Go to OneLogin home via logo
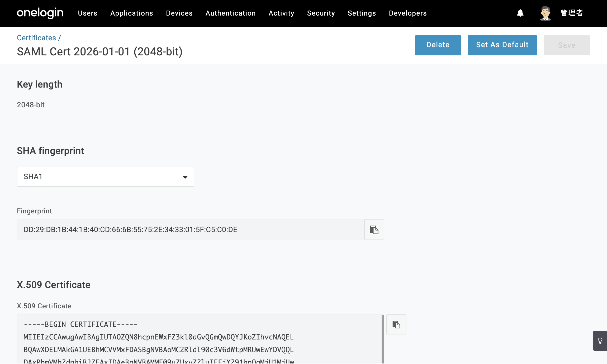This screenshot has width=607, height=364. click(40, 13)
